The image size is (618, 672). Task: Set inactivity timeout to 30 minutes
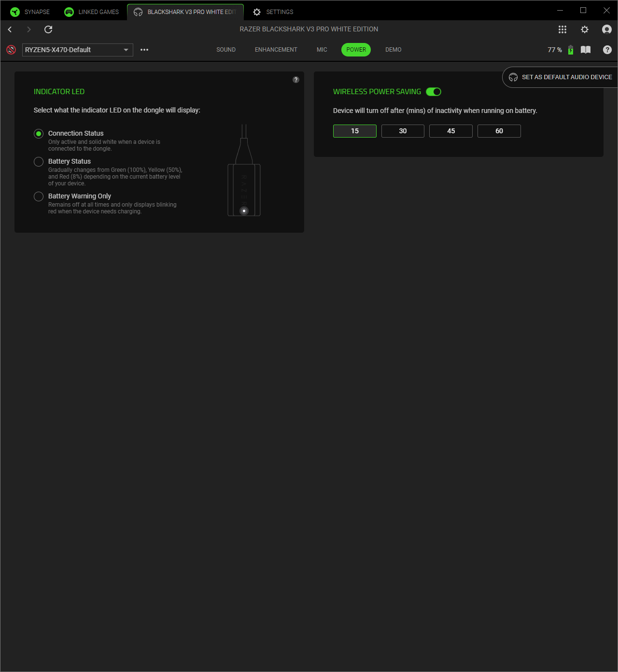click(x=403, y=131)
